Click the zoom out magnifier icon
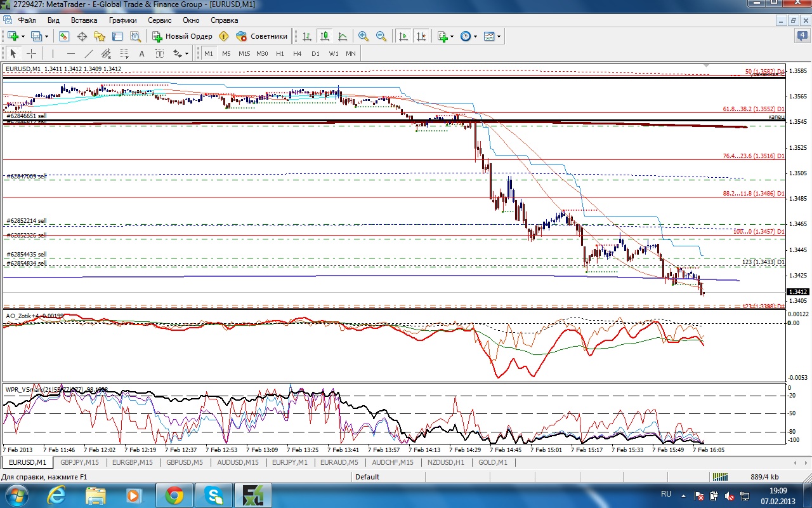The image size is (812, 508). (x=381, y=36)
